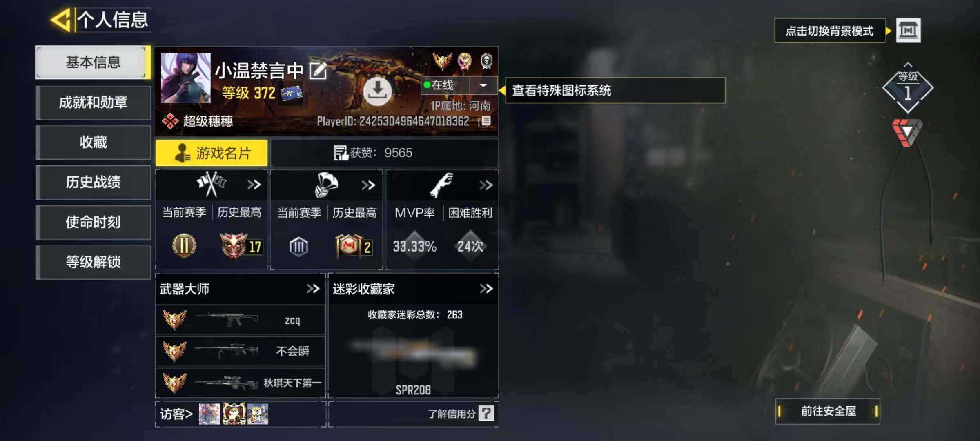Click the 游戏名片 game card button
980x441 pixels.
(x=212, y=153)
